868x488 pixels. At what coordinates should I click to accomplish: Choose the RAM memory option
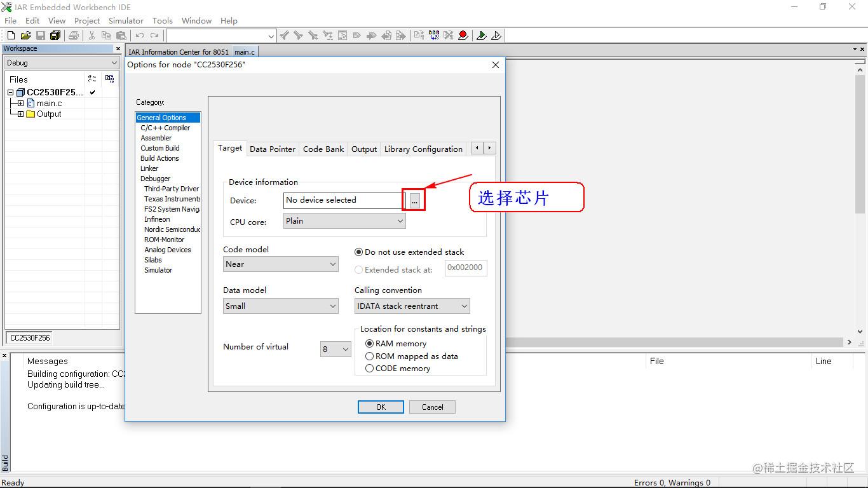click(x=369, y=344)
